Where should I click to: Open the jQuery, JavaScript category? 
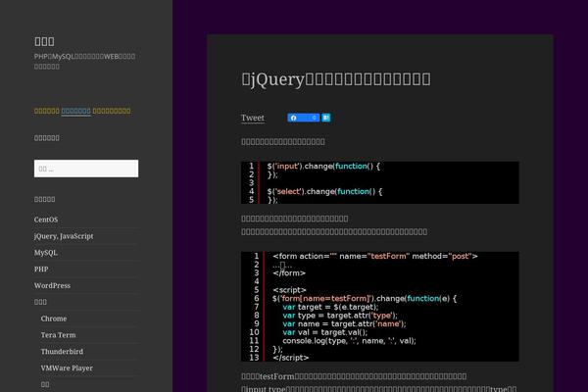tap(64, 236)
